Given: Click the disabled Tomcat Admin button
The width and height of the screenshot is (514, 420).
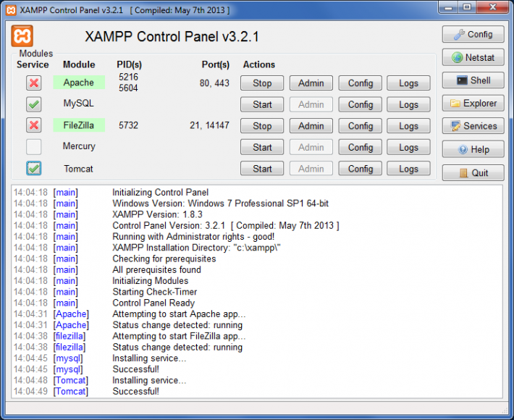Looking at the screenshot, I should click(x=311, y=169).
